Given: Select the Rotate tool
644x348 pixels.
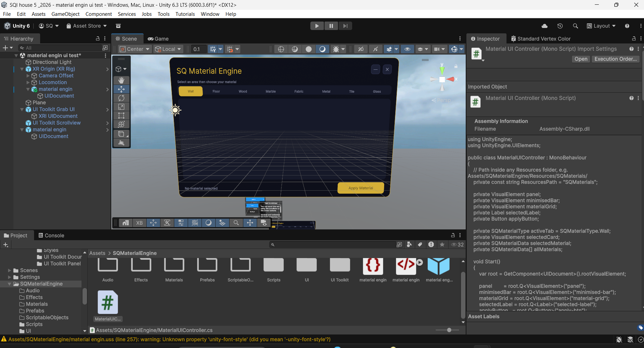Looking at the screenshot, I should pos(121,98).
